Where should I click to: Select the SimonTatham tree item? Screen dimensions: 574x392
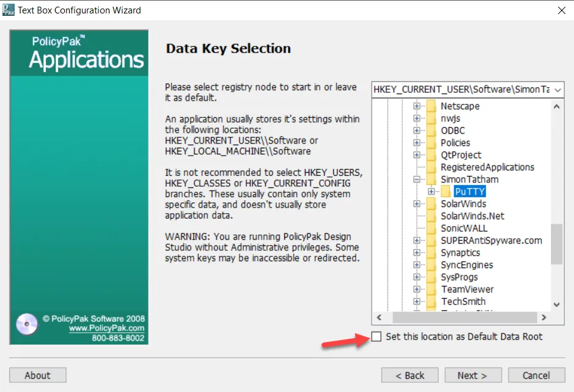point(469,180)
